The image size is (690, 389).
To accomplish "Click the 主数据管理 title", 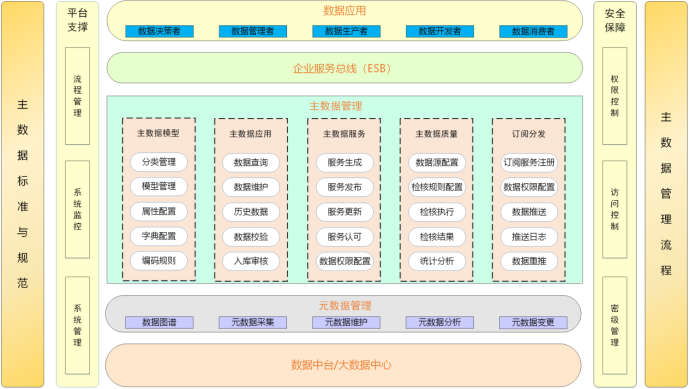I will (x=336, y=106).
